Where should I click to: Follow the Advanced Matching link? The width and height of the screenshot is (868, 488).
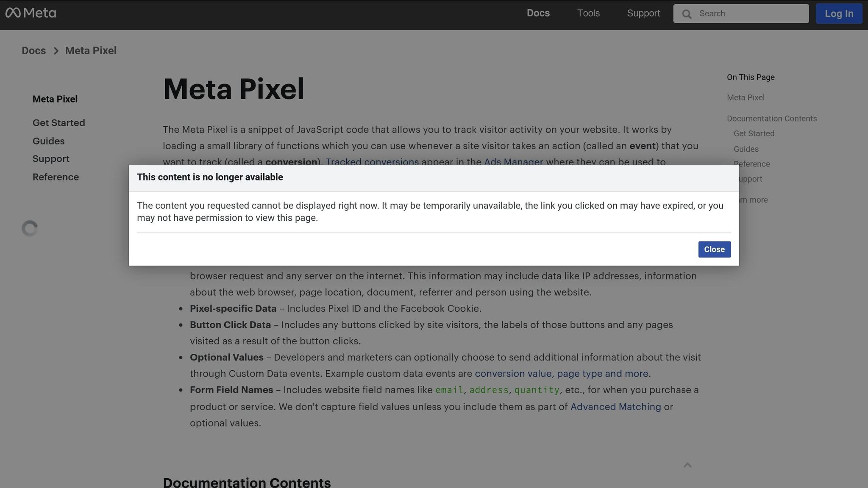[615, 407]
